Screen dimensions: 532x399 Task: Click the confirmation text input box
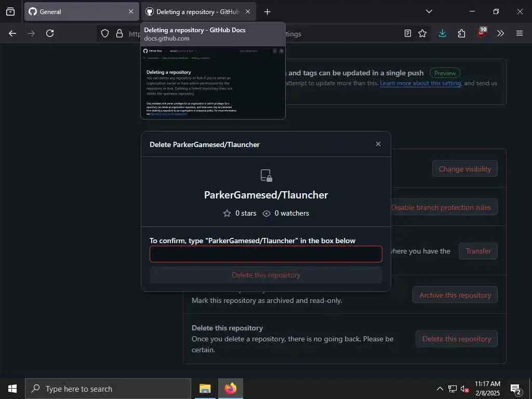coord(266,254)
